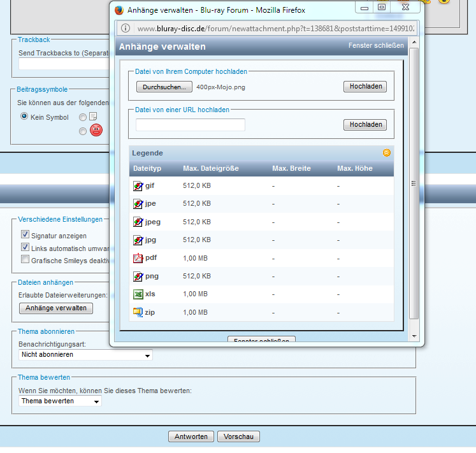Click Hochladen for the computer file upload
This screenshot has width=476, height=453.
coord(364,87)
